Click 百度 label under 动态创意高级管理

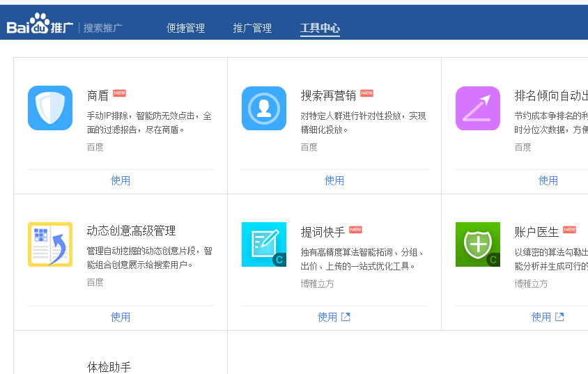[95, 282]
